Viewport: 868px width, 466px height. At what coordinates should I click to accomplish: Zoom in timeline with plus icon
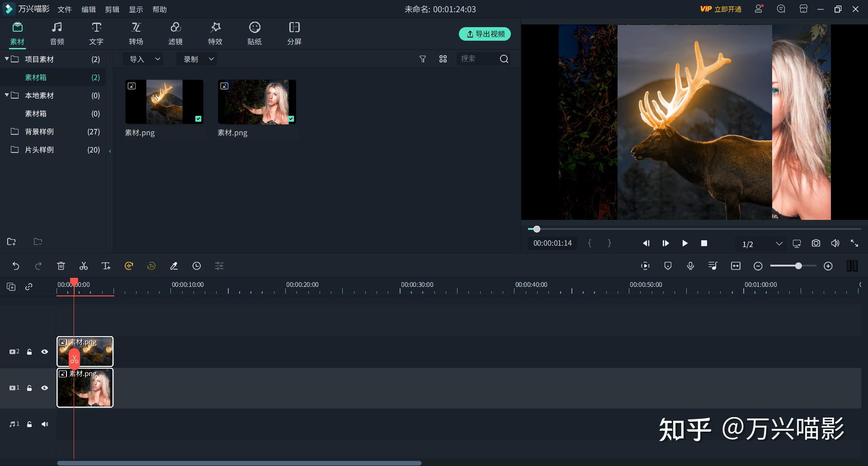pyautogui.click(x=828, y=266)
